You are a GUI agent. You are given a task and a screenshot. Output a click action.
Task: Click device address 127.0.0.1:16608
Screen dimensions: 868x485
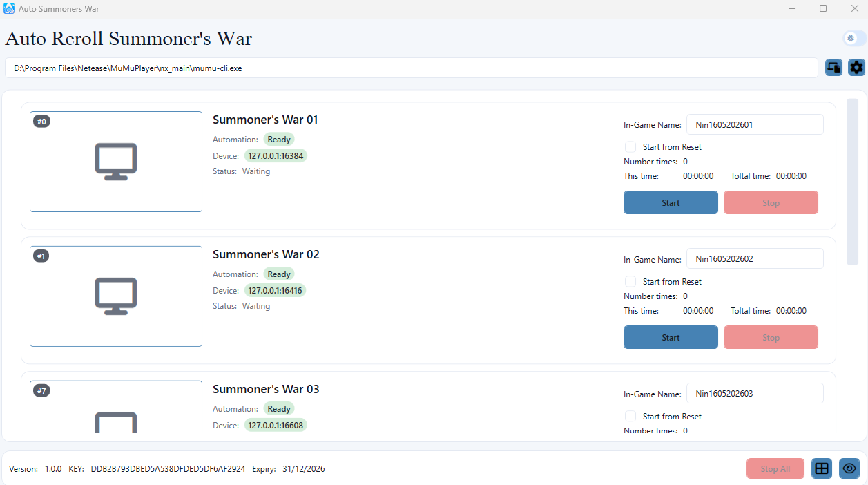coord(276,426)
